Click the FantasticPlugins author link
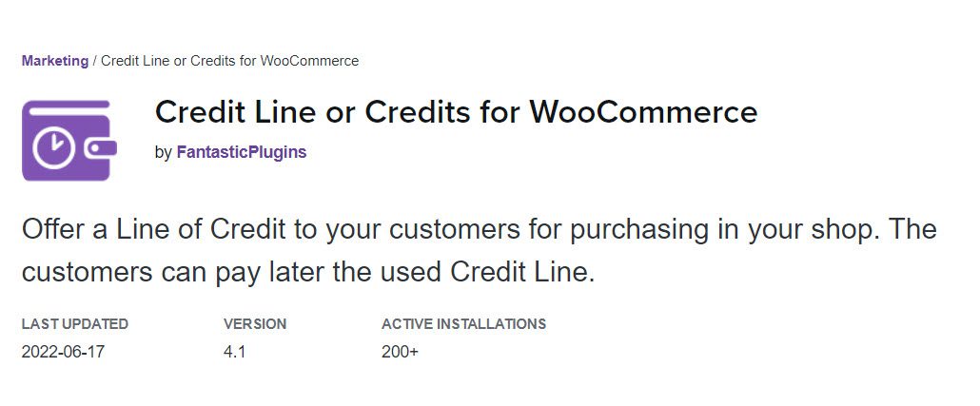Screen dimensions: 980x406 (242, 152)
